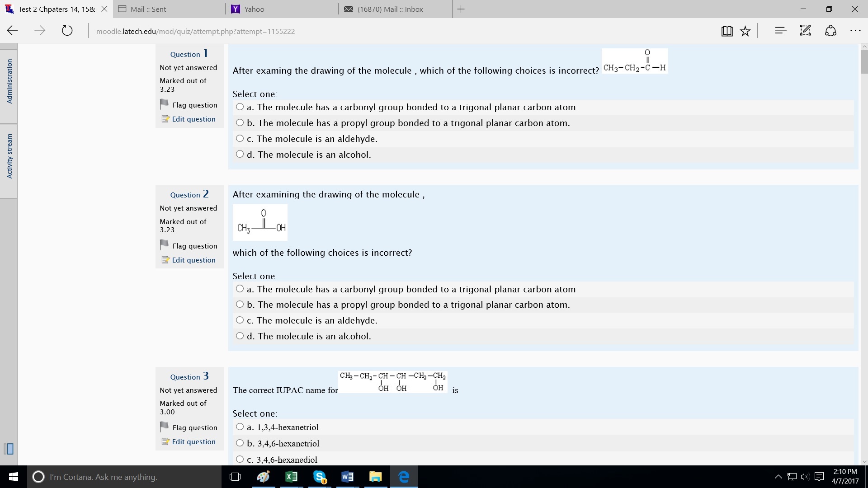Click Question 3 flag icon
Viewport: 868px width, 488px height.
[x=164, y=427]
